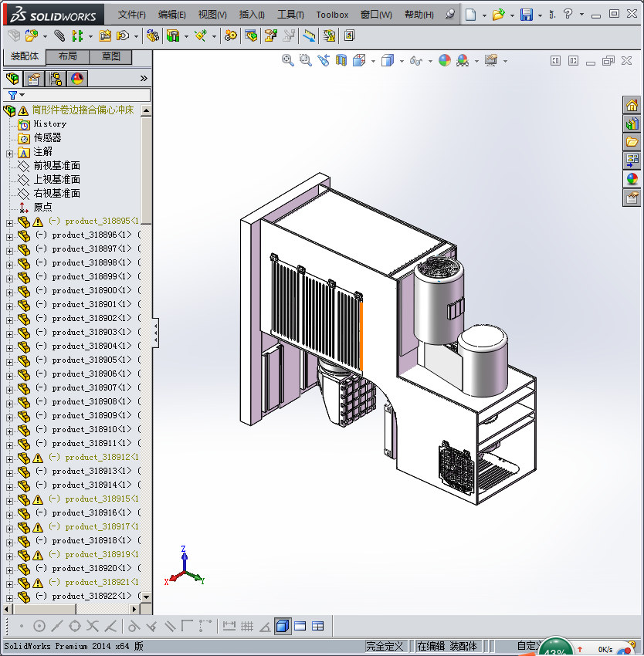The image size is (644, 656).
Task: Click the tree filter funnel icon
Action: (13, 96)
